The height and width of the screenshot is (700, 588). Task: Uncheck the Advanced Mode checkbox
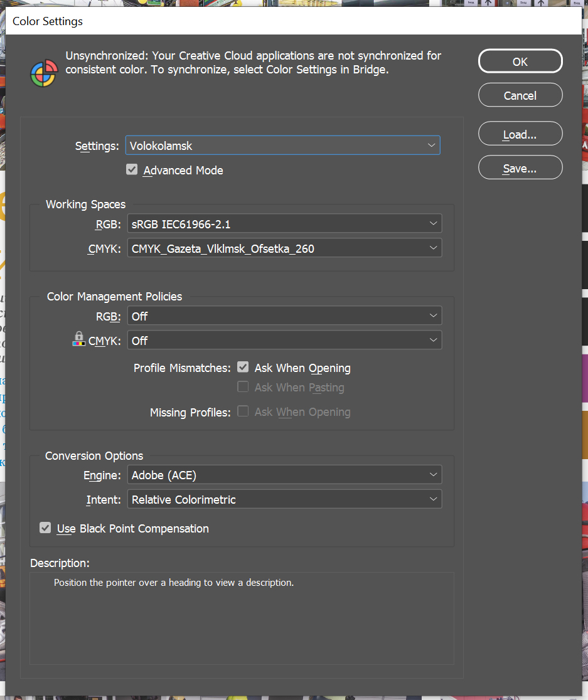132,169
